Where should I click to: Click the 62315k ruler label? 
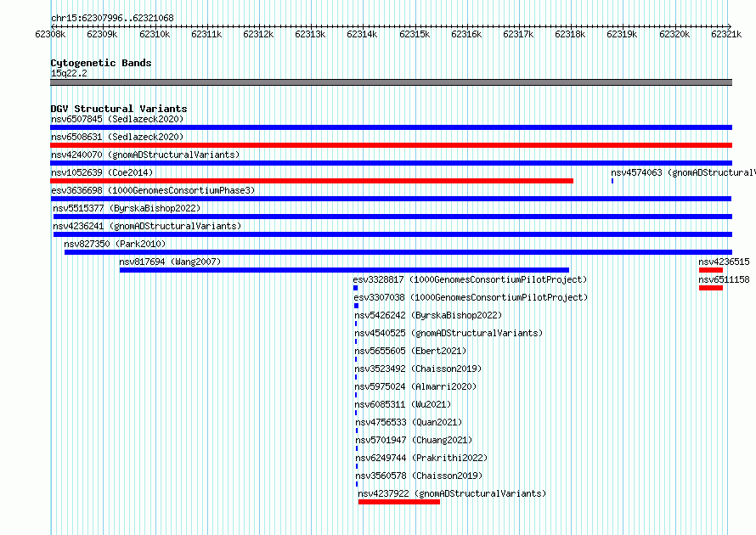pos(415,34)
